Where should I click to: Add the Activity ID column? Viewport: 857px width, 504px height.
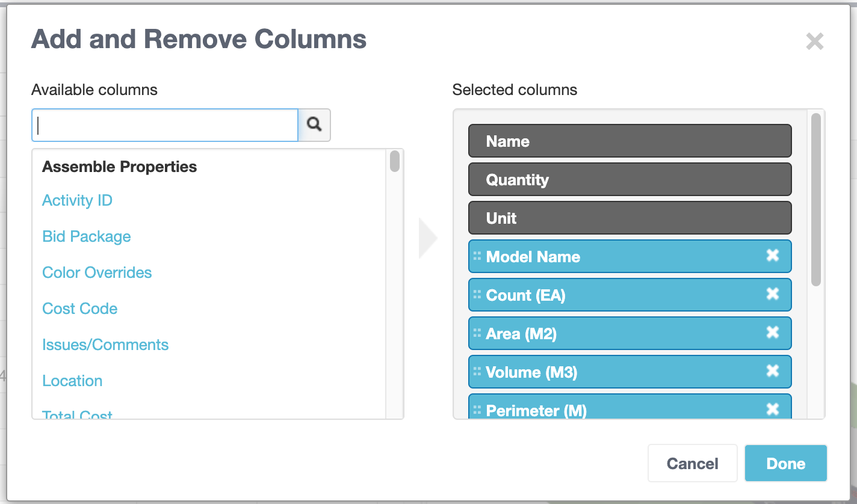pos(77,200)
